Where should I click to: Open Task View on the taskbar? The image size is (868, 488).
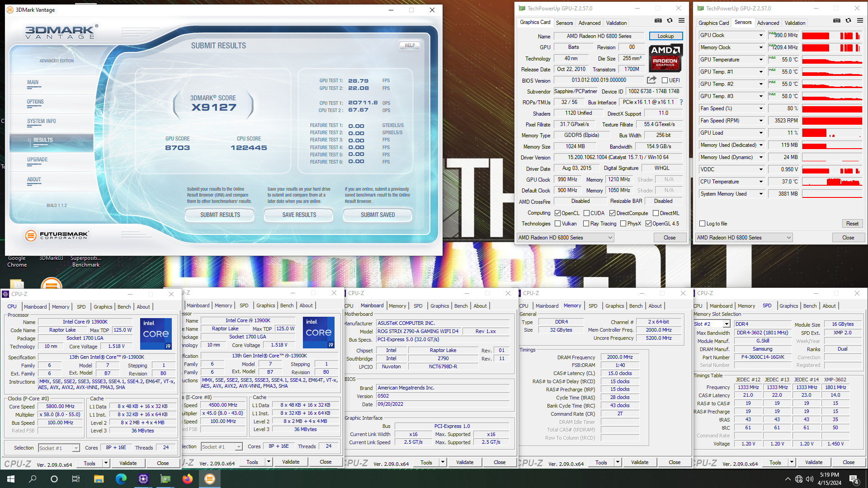coord(76,479)
